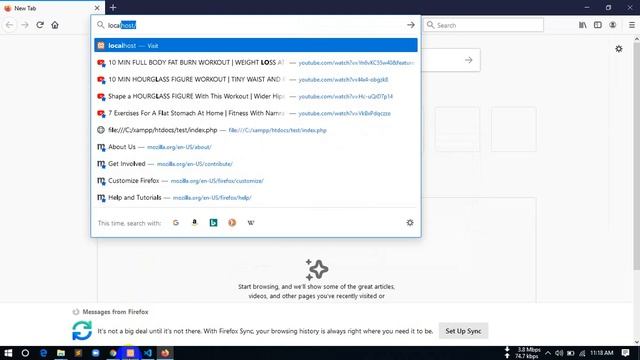
Task: Click the Messages from Firefox heading
Action: click(115, 312)
